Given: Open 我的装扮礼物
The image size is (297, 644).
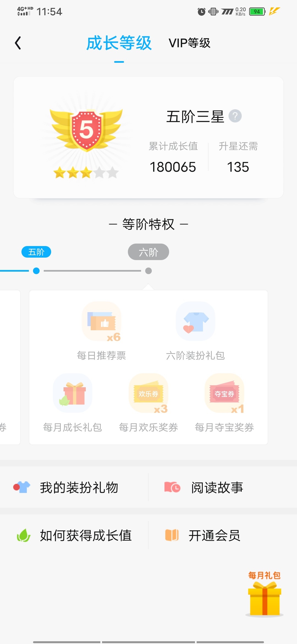Looking at the screenshot, I should coord(74,487).
